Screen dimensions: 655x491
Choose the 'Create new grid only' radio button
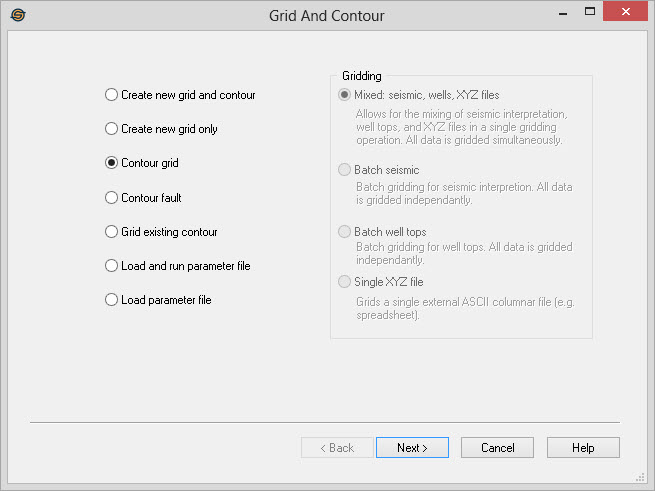point(112,129)
